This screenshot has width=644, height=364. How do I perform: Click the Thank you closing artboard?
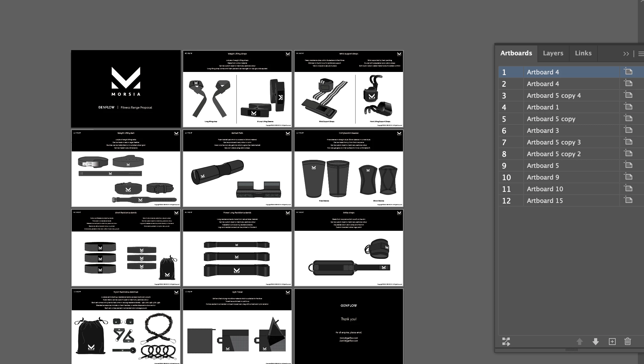pos(348,326)
